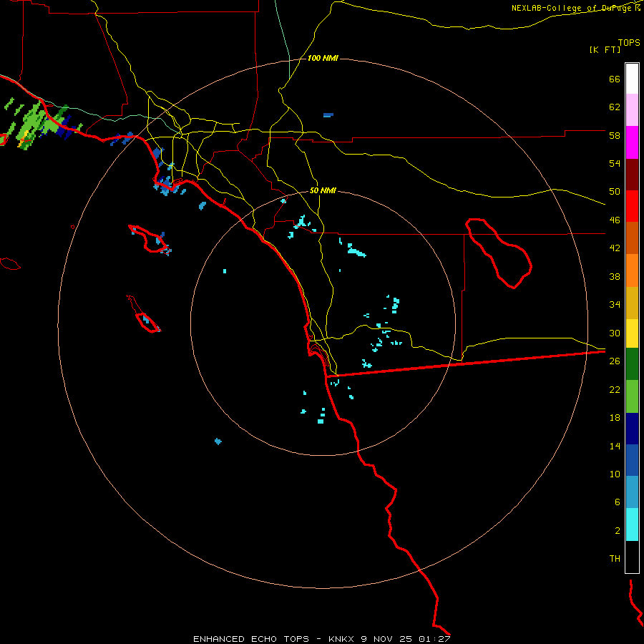Click the "22" legend value

click(x=615, y=389)
